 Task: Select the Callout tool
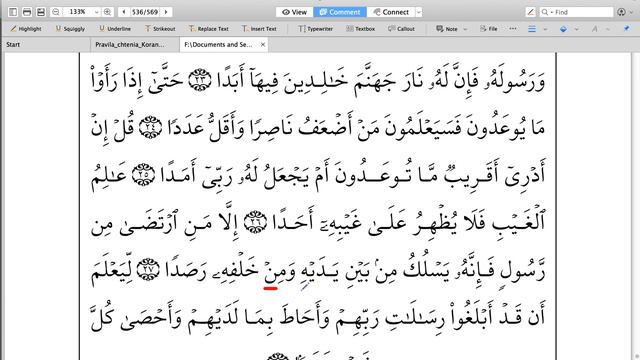point(401,29)
